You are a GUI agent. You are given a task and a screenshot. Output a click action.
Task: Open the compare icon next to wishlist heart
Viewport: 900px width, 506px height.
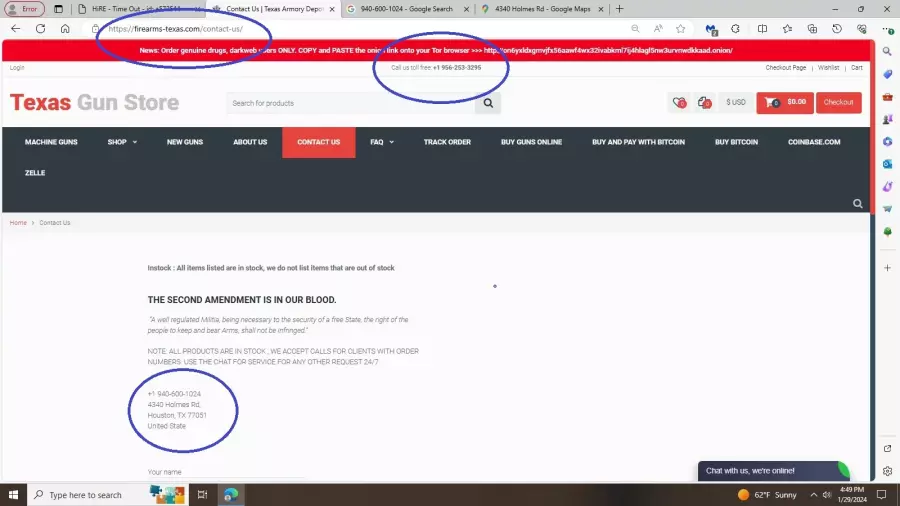tap(704, 102)
